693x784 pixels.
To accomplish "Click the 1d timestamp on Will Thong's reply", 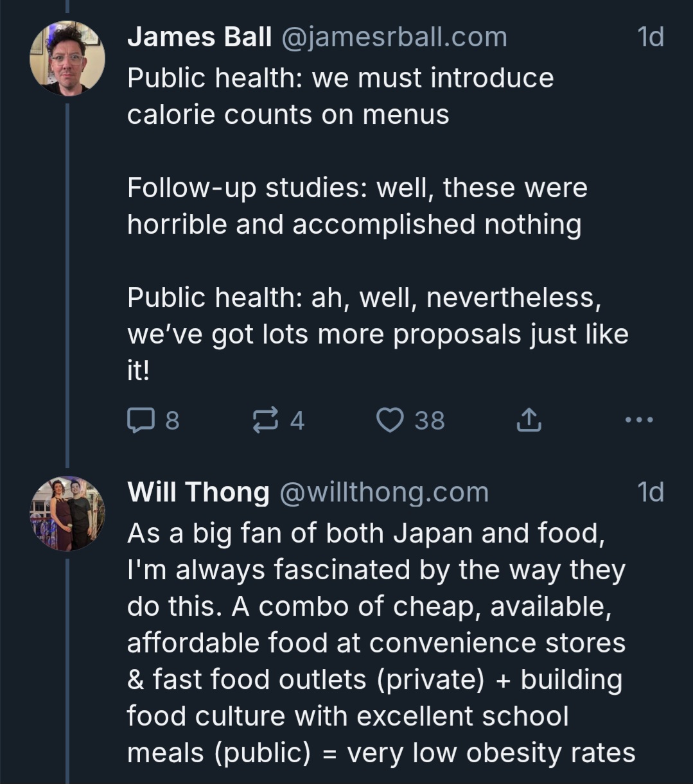I will tap(650, 492).
